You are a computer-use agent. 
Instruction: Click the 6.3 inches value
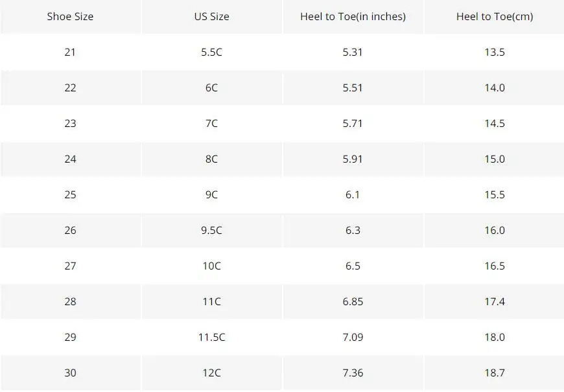pos(353,230)
